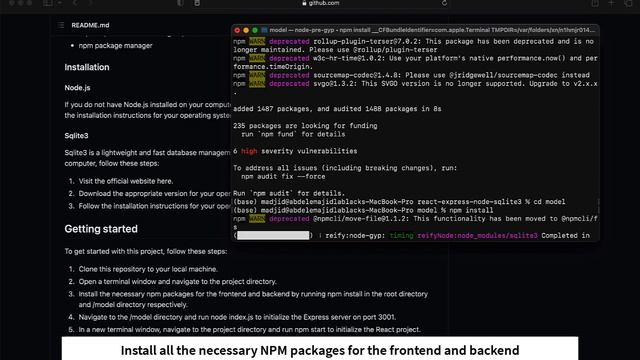
Task: Click 'Installation' heading
Action: (x=87, y=67)
